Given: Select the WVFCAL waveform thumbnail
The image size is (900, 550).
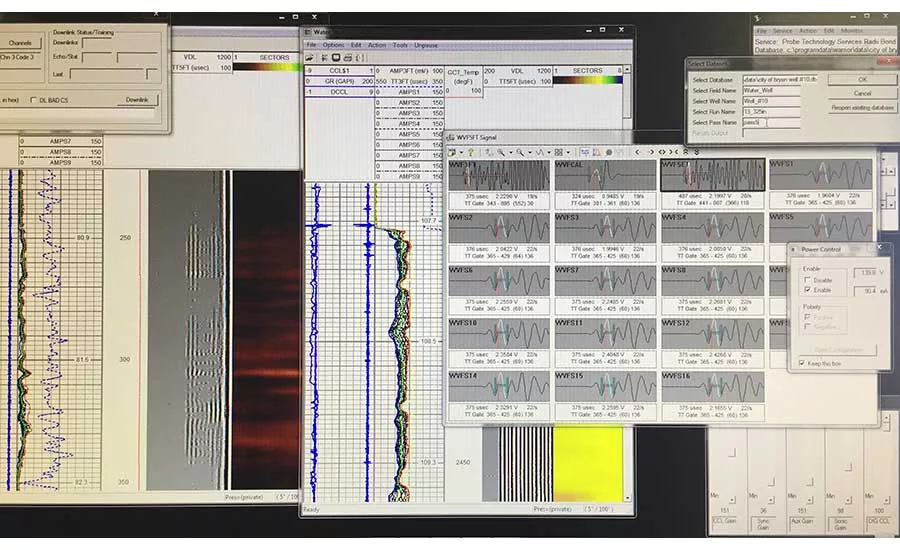Looking at the screenshot, I should click(605, 175).
